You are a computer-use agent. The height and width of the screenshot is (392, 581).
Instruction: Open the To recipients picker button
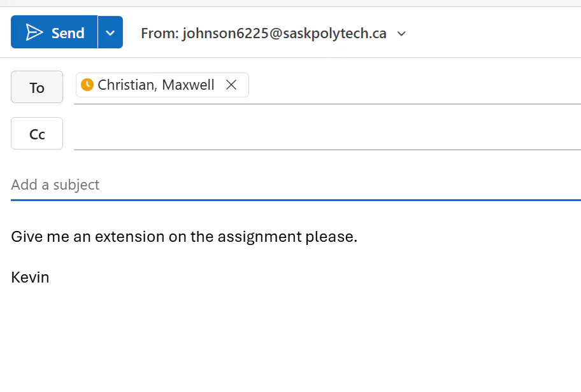37,87
